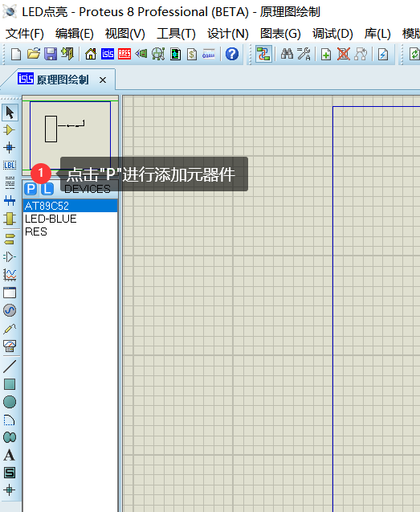This screenshot has height=512, width=420.
Task: Choose the Text Script mode tool
Action: (x=10, y=183)
